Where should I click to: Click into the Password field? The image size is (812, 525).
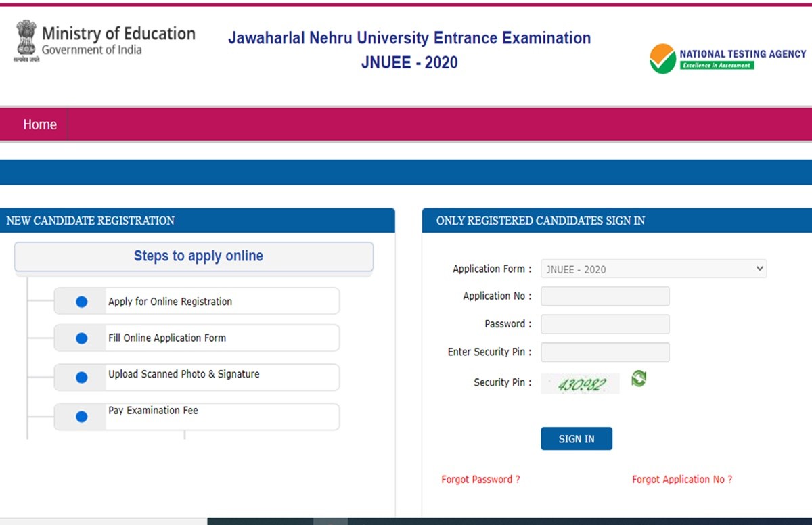click(605, 324)
